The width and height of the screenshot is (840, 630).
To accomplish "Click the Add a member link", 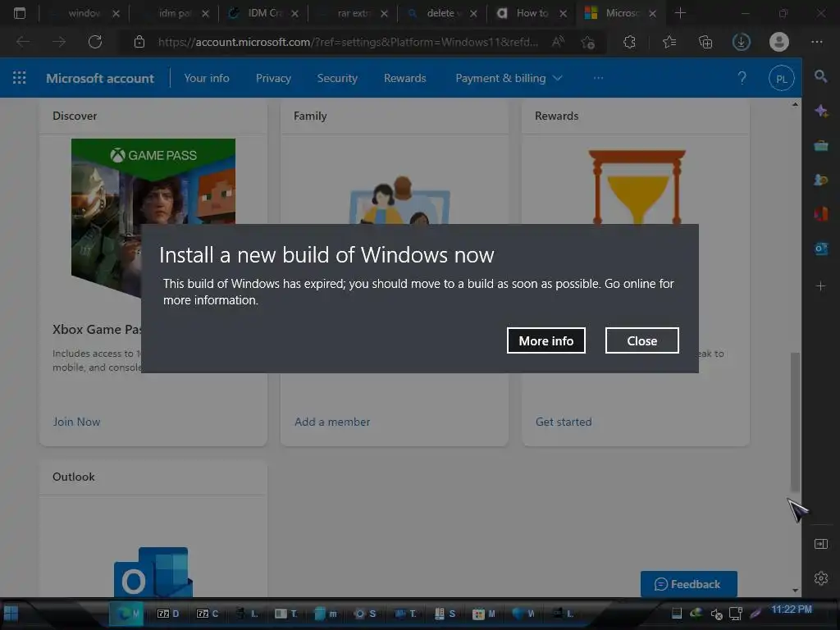I will pos(332,422).
